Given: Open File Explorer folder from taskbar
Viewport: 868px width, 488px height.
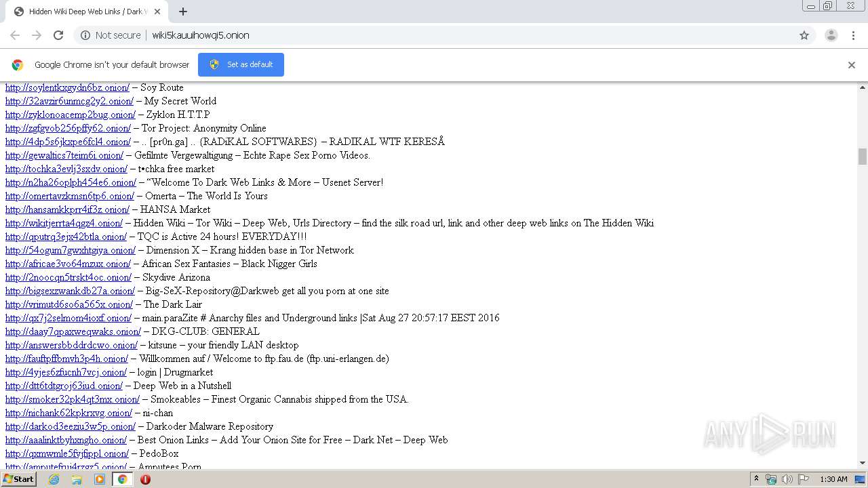Looking at the screenshot, I should 77,479.
